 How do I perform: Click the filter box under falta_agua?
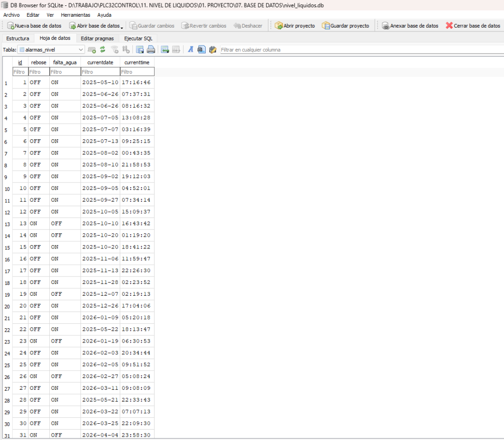point(65,72)
